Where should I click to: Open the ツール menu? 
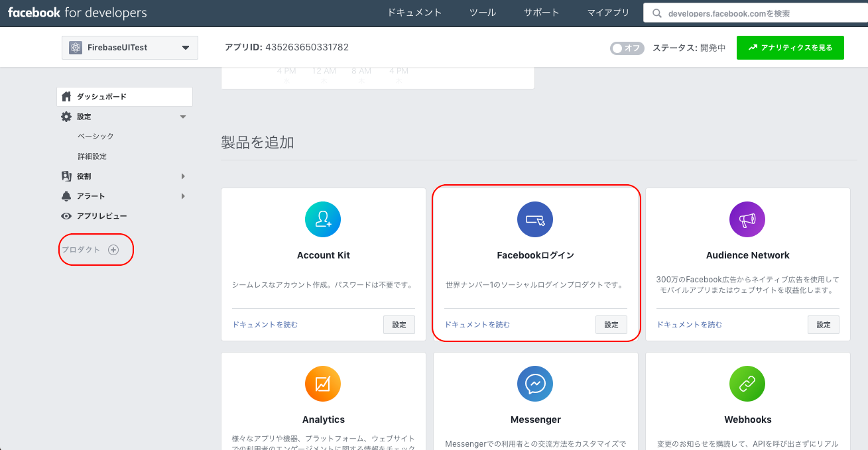pyautogui.click(x=482, y=11)
